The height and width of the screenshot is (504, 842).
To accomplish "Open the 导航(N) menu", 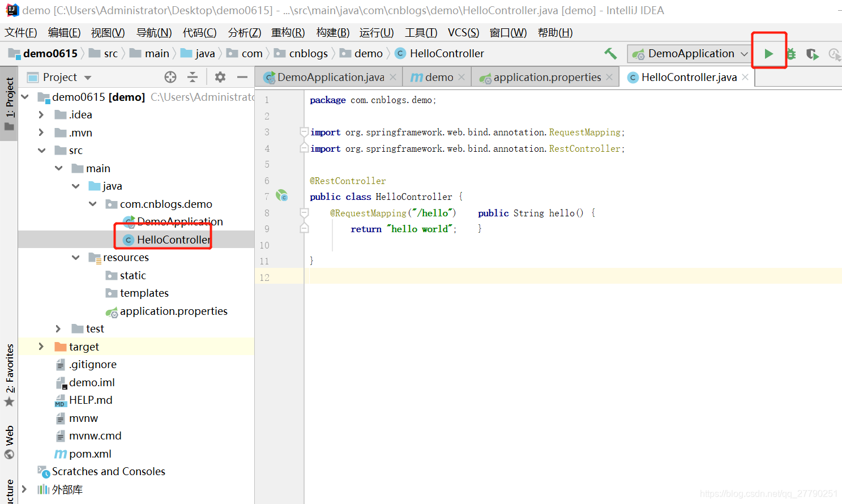I will [154, 33].
